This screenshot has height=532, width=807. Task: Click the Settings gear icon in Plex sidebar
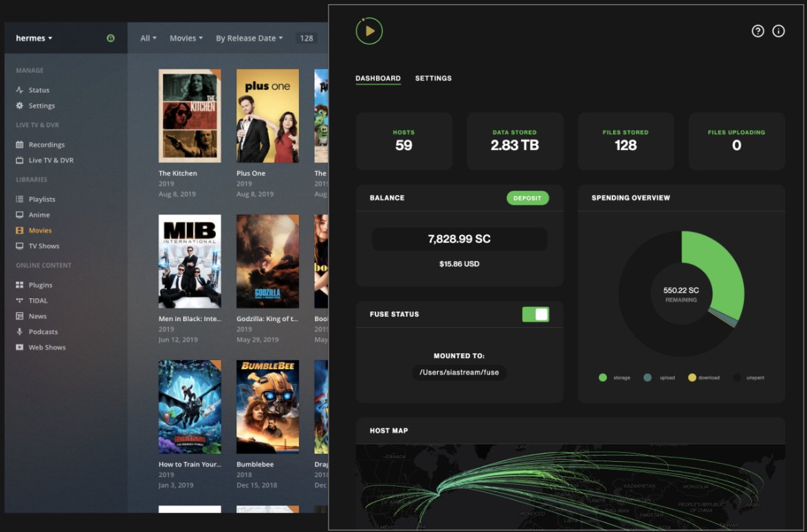19,105
